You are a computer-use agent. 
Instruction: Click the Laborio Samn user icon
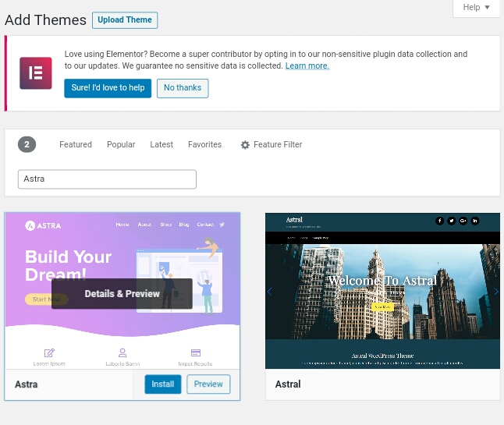click(122, 352)
